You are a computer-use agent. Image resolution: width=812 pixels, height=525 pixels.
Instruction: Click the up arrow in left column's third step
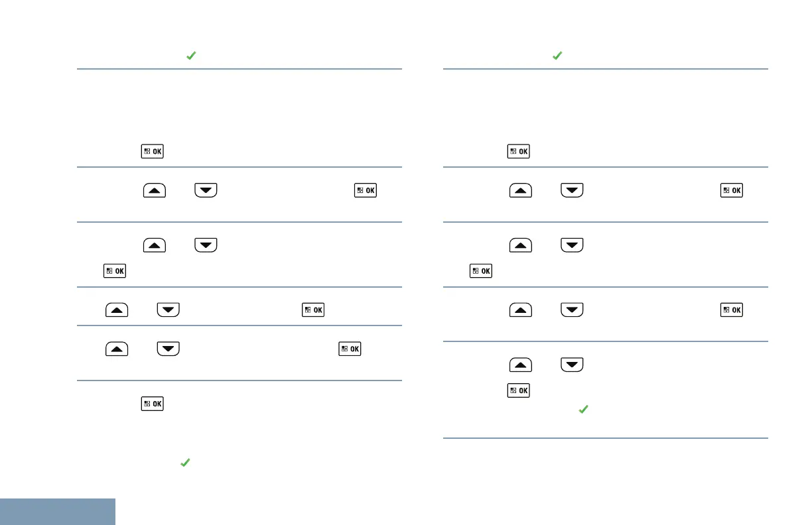tap(153, 245)
